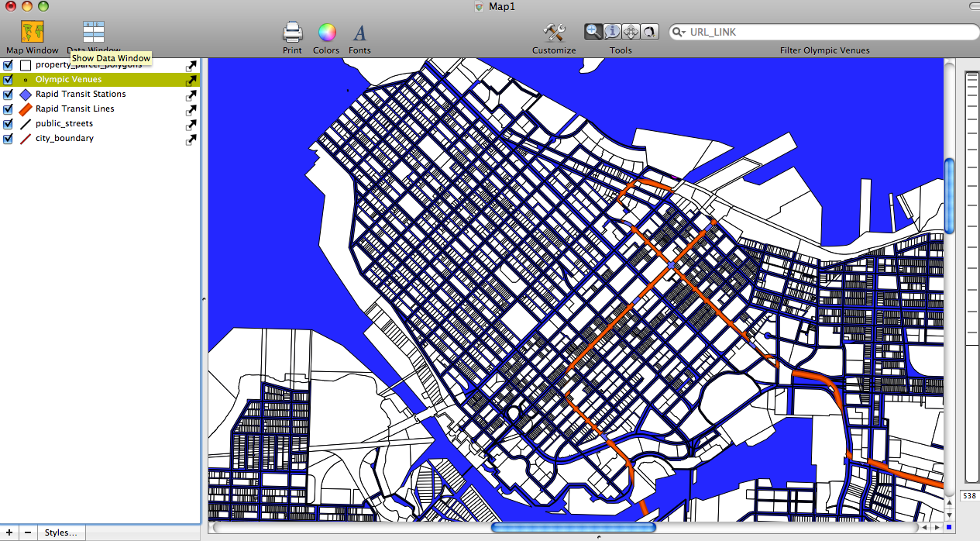
Task: Toggle city_boundary layer checkbox
Action: [8, 139]
